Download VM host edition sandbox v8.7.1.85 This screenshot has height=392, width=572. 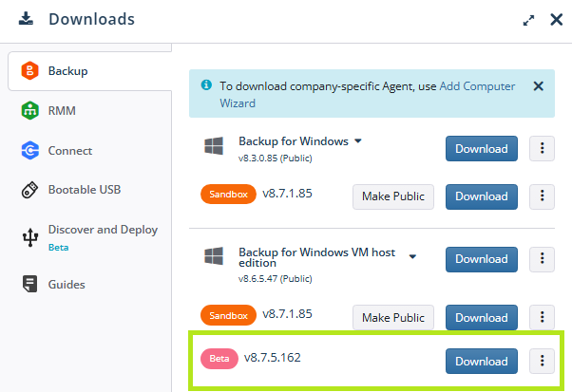[x=482, y=318]
